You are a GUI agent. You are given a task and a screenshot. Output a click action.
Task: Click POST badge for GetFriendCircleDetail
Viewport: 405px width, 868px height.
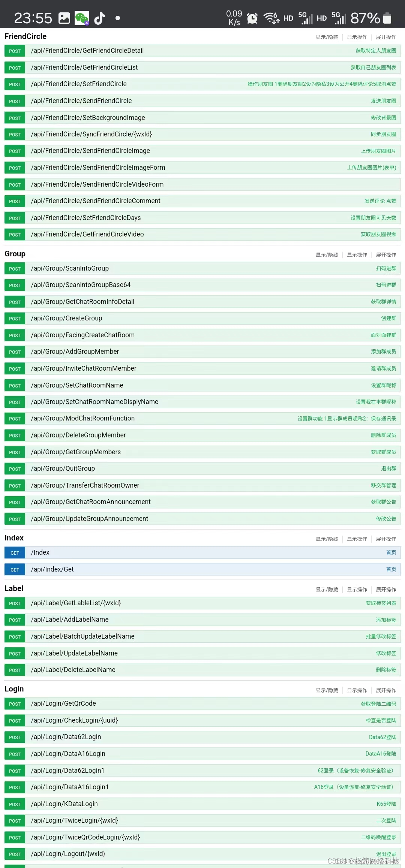(15, 51)
